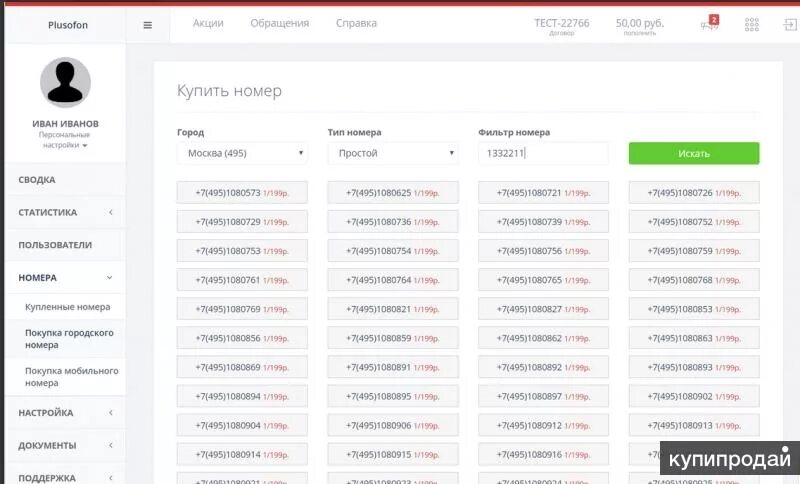Select number +7(495)1080821
Screen dimensions: 800x484
pos(393,309)
